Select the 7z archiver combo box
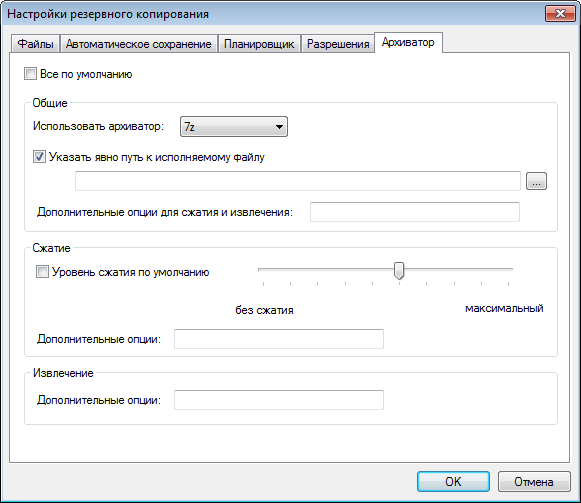 234,127
